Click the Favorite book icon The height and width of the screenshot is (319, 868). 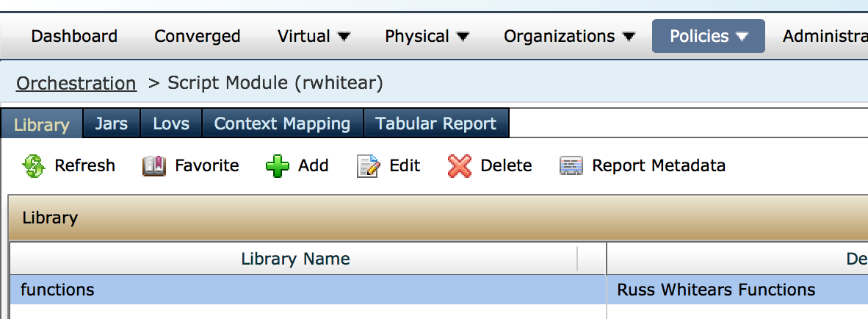pos(154,165)
